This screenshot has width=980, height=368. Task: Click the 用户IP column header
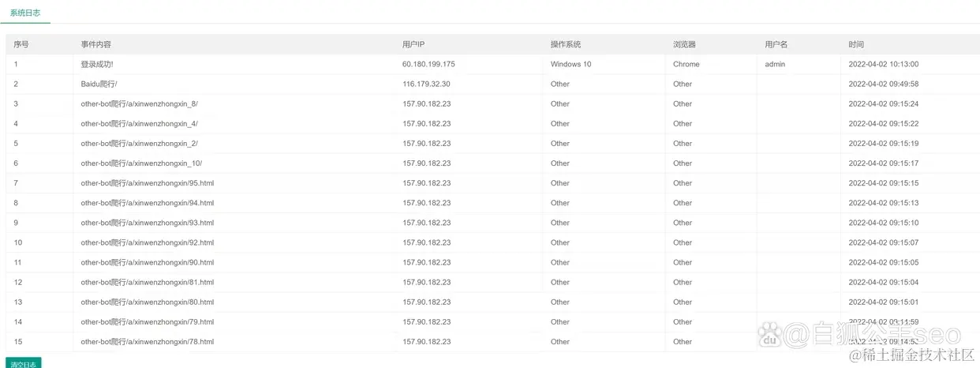tap(413, 44)
